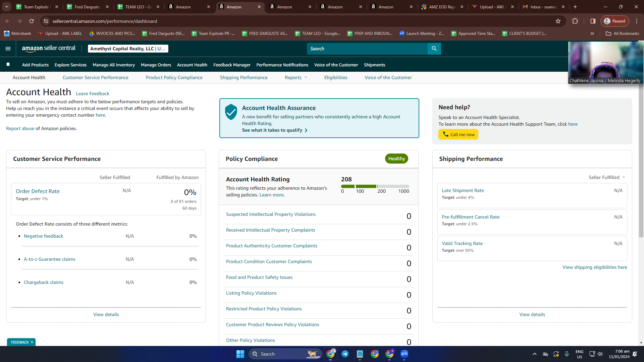This screenshot has width=644, height=362.
Task: Open the Seller Central hamburger menu
Action: 8,49
